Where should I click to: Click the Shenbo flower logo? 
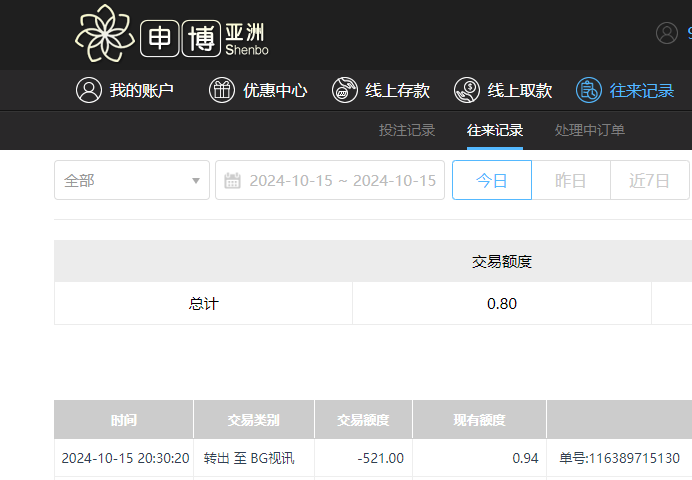pos(105,33)
